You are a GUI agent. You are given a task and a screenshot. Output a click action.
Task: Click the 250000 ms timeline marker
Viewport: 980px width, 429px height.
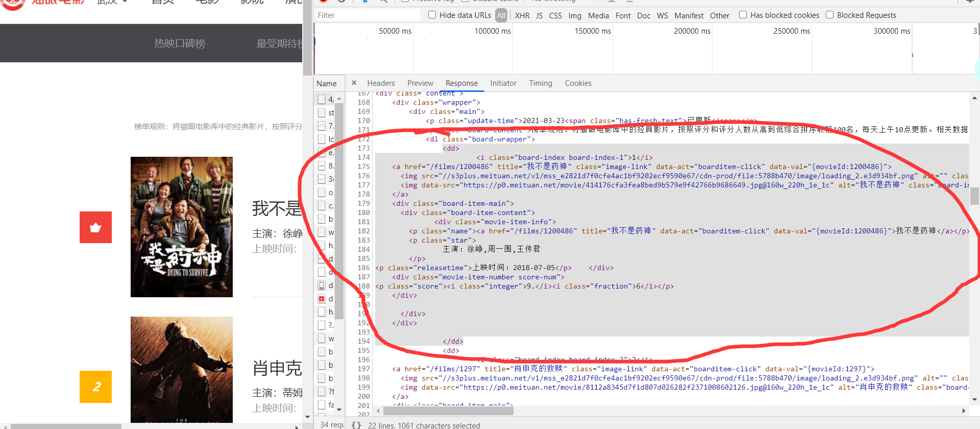792,31
